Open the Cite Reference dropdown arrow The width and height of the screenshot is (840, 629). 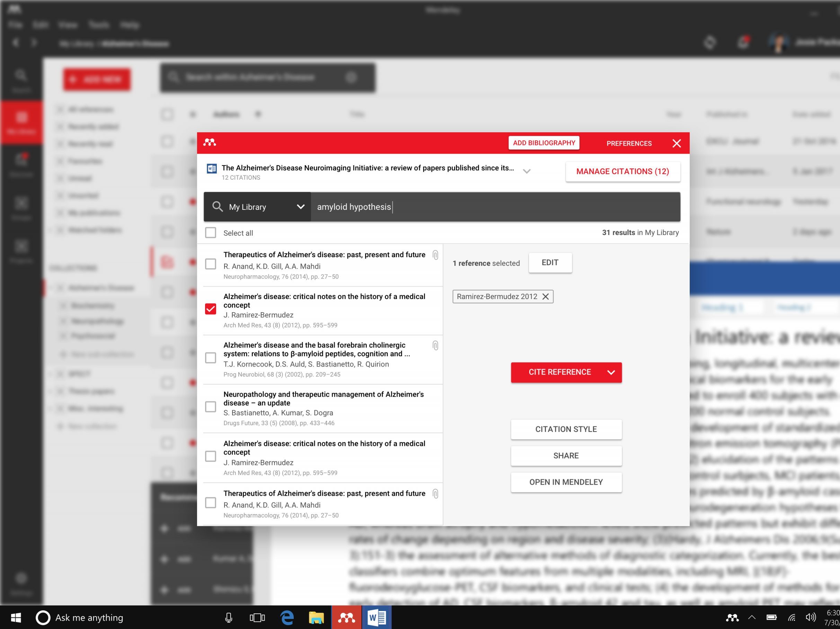611,372
